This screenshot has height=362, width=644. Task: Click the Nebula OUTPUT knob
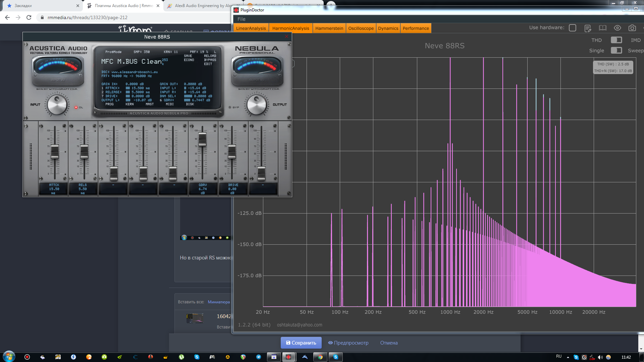click(x=257, y=104)
